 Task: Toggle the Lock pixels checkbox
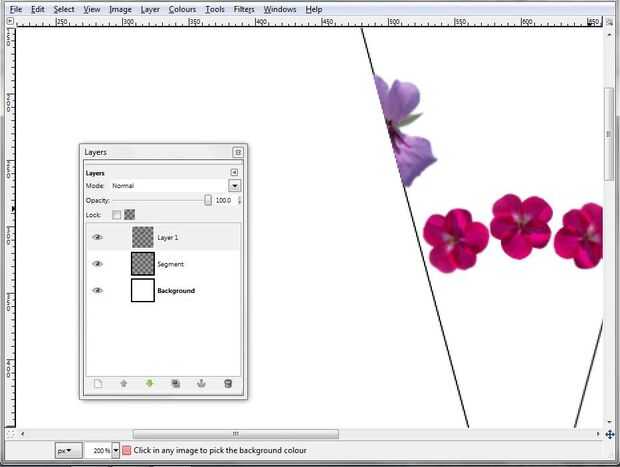(x=116, y=215)
